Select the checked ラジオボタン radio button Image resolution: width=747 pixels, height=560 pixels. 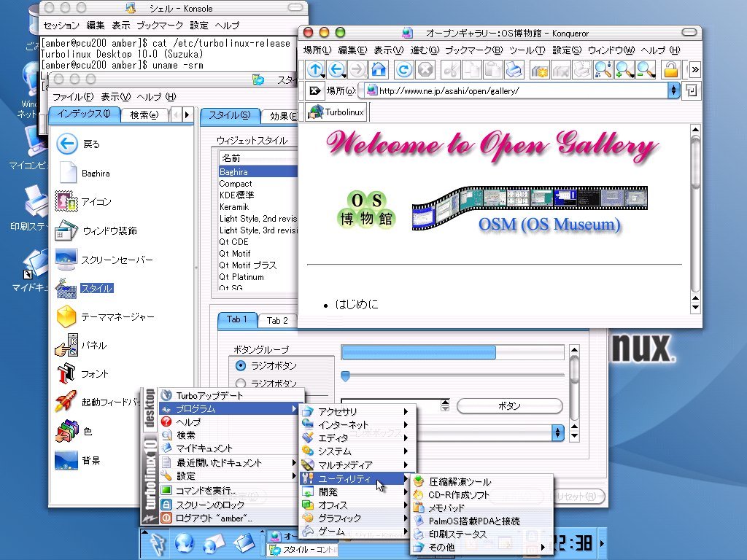241,366
